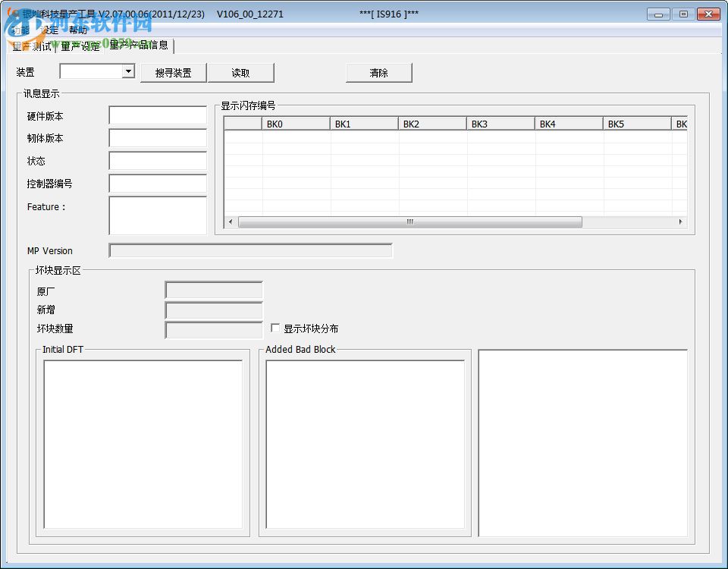Image resolution: width=728 pixels, height=569 pixels.
Task: Click the 读取 button
Action: 240,73
